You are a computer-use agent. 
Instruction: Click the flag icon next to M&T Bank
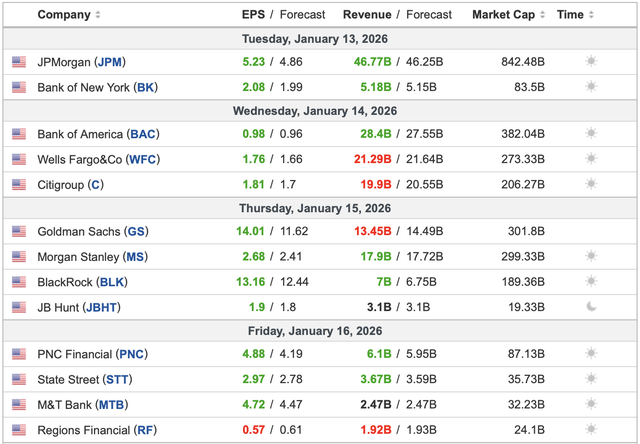19,405
